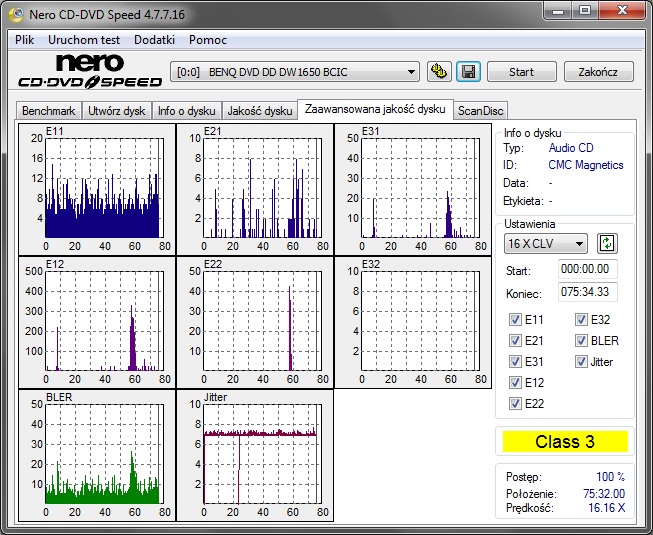This screenshot has width=653, height=535.
Task: Click the E11 error graph
Action: point(97,189)
